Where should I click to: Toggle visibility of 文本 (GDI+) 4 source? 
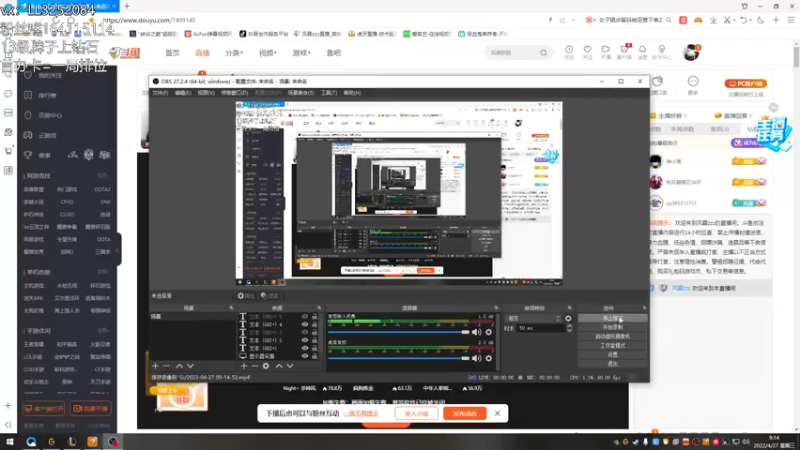pyautogui.click(x=305, y=324)
